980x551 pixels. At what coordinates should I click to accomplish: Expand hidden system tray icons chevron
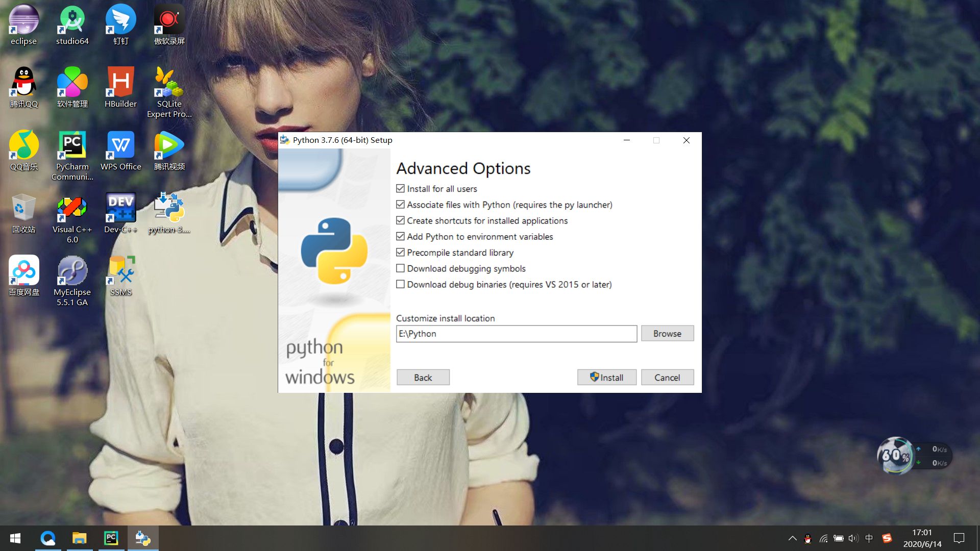pyautogui.click(x=792, y=538)
